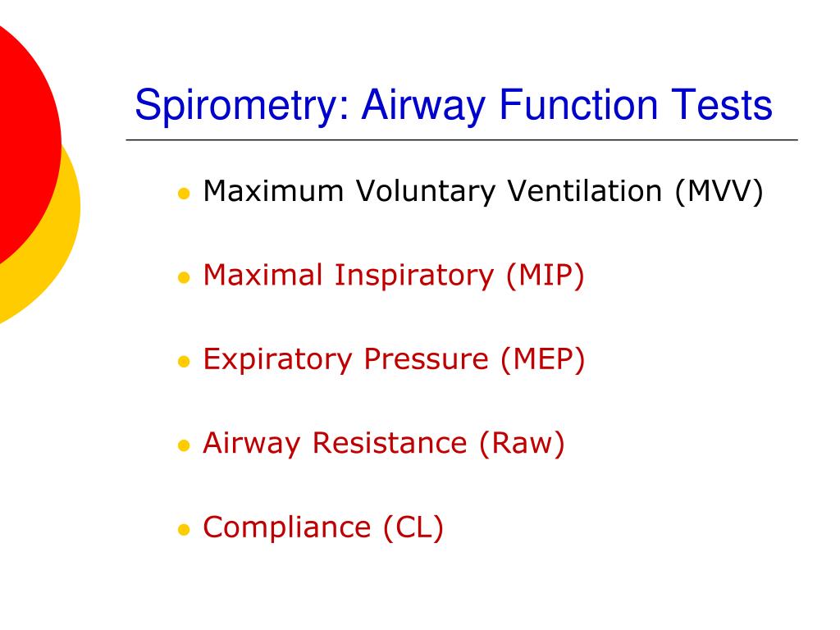Click the 'Expiratory Pressure (MEP)' line

[x=394, y=359]
